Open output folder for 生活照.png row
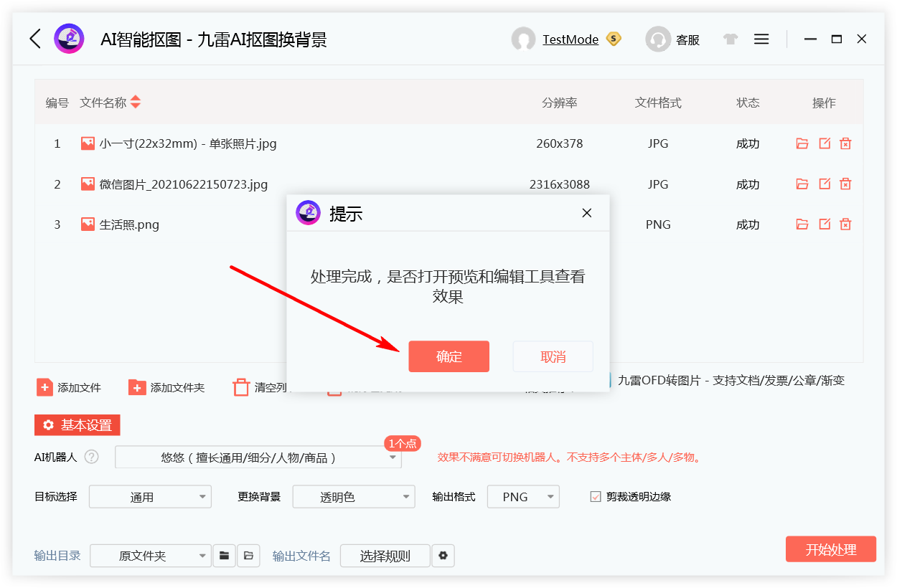The width and height of the screenshot is (897, 588). [x=802, y=224]
